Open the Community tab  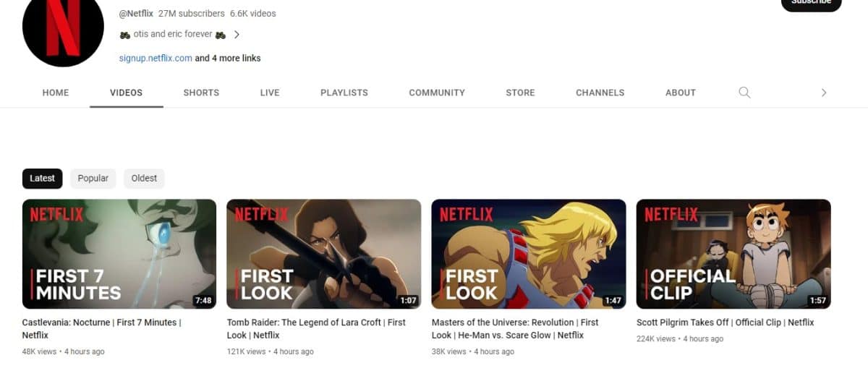pos(437,93)
